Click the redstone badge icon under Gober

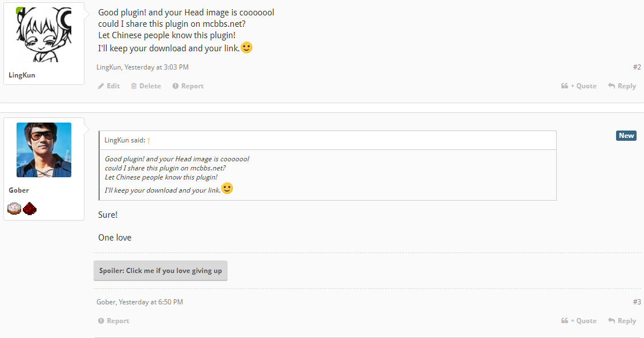click(30, 209)
